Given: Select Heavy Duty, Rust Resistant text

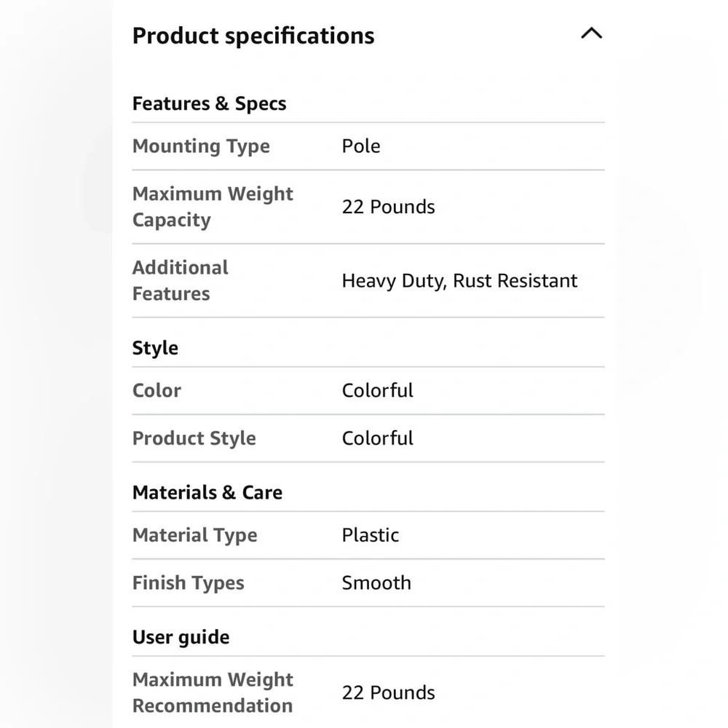Looking at the screenshot, I should pos(459,280).
